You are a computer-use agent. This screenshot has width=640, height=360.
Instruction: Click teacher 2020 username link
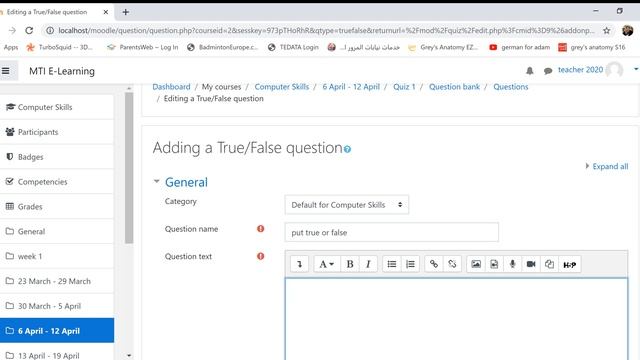pyautogui.click(x=580, y=70)
